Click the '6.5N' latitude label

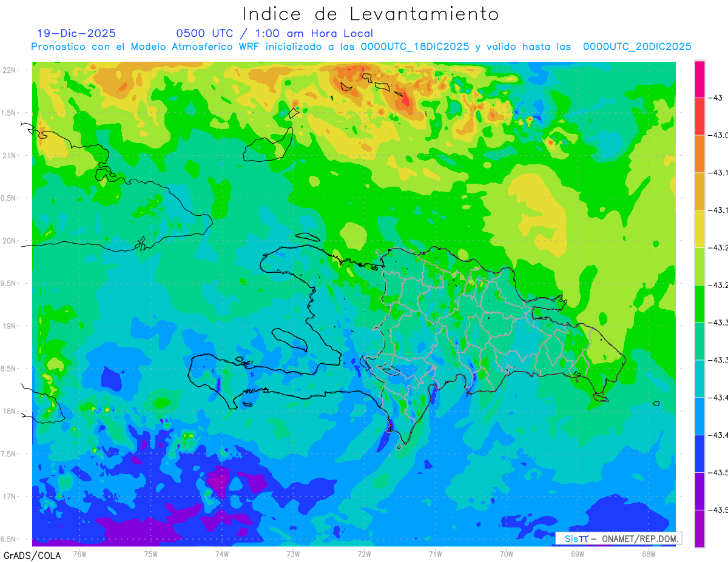point(9,539)
